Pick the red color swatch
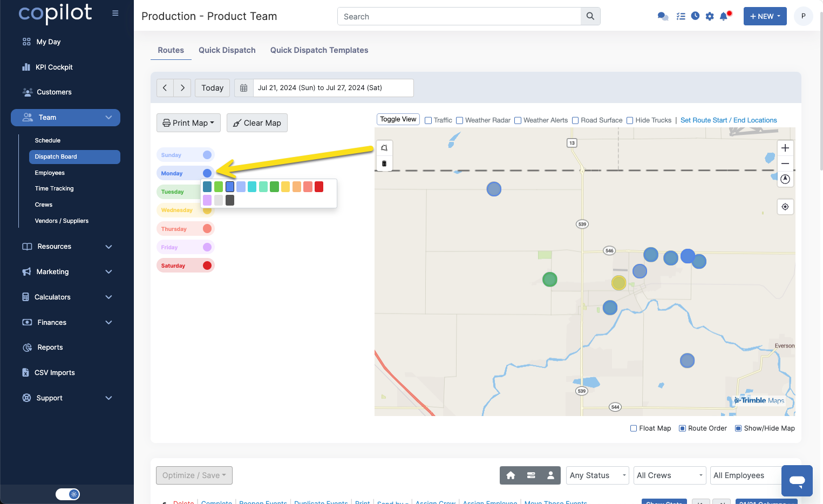The height and width of the screenshot is (504, 823). coord(319,187)
